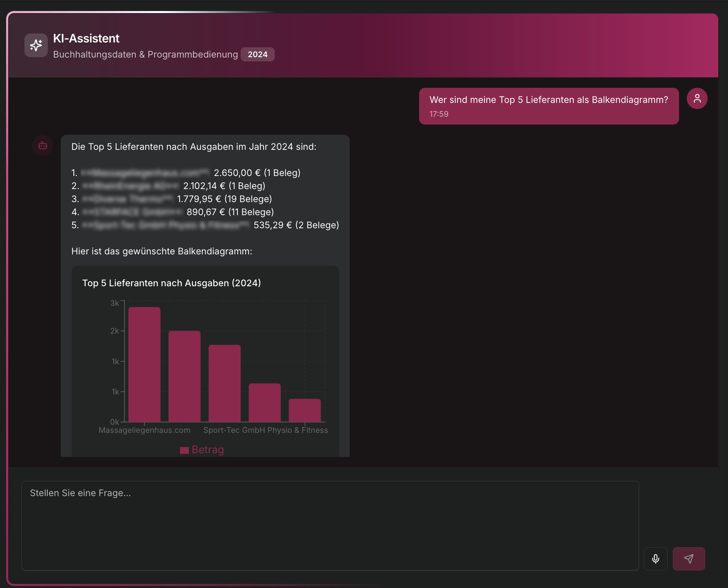Open the 2024 year badge

point(257,54)
